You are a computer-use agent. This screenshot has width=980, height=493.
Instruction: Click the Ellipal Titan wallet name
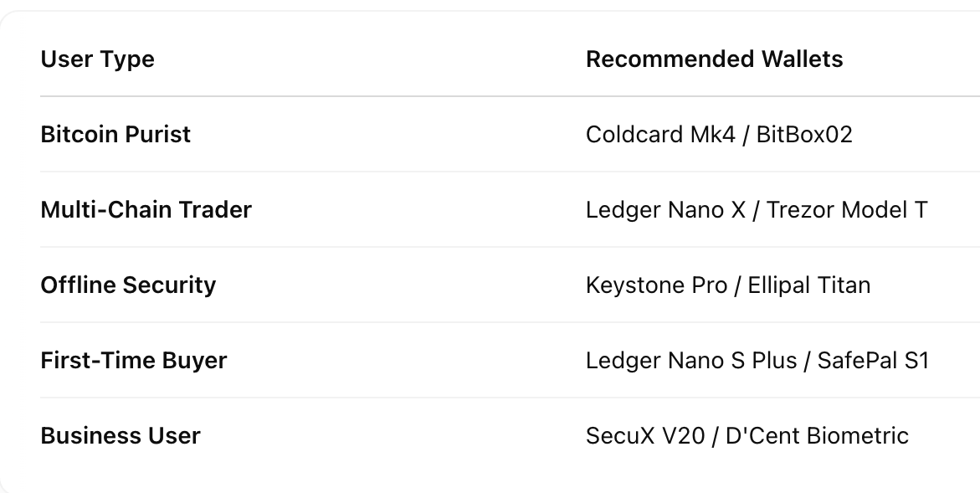[x=809, y=285]
